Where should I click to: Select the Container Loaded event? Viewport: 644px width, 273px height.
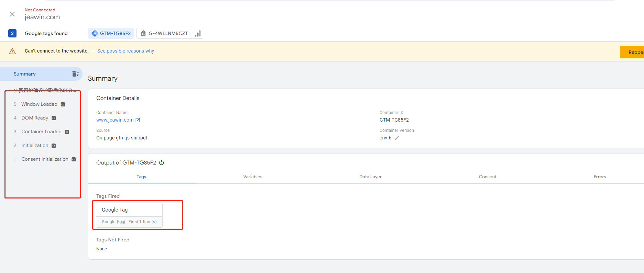pos(41,132)
